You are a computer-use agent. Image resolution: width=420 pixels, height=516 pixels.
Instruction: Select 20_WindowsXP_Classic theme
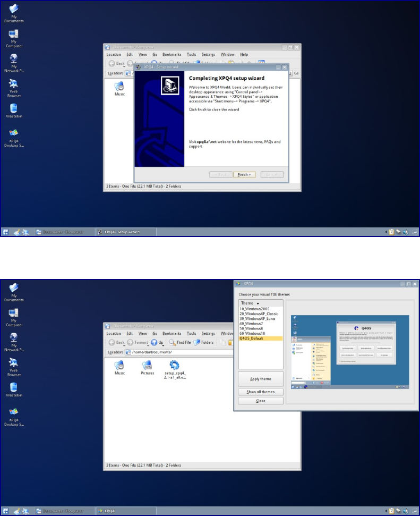pyautogui.click(x=259, y=314)
